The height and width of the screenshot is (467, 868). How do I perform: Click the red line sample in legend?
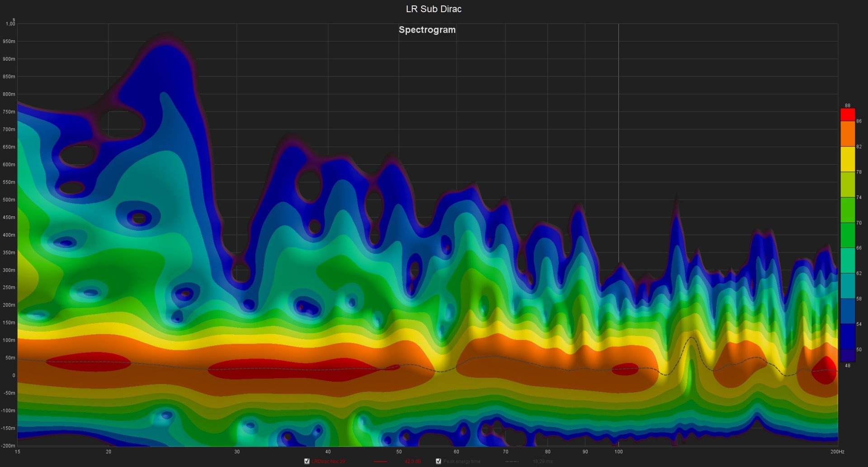click(381, 461)
